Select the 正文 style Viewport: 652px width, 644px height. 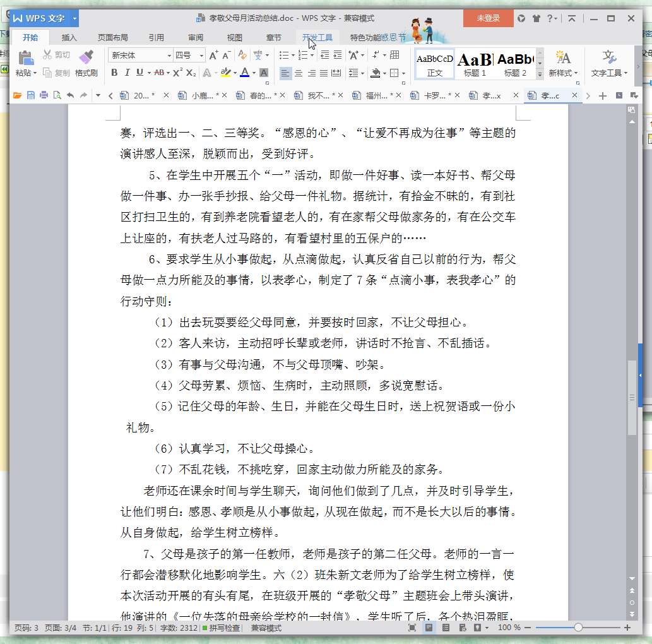pos(434,64)
